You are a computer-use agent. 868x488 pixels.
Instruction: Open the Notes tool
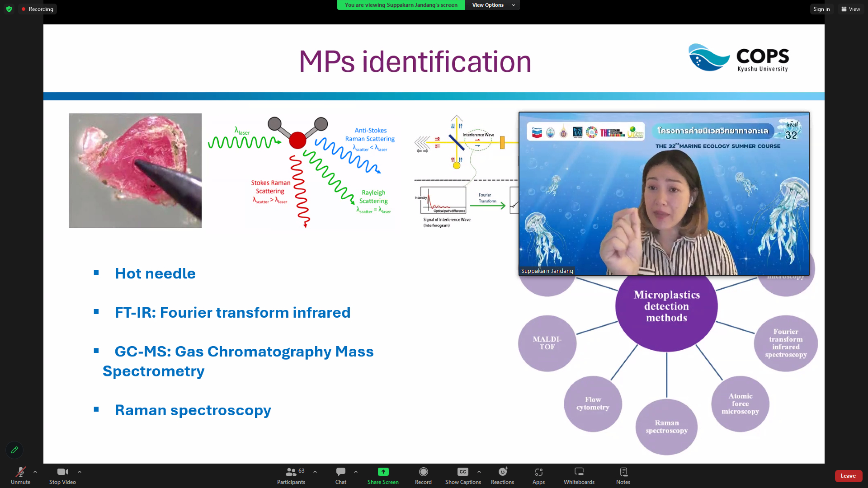click(x=623, y=475)
